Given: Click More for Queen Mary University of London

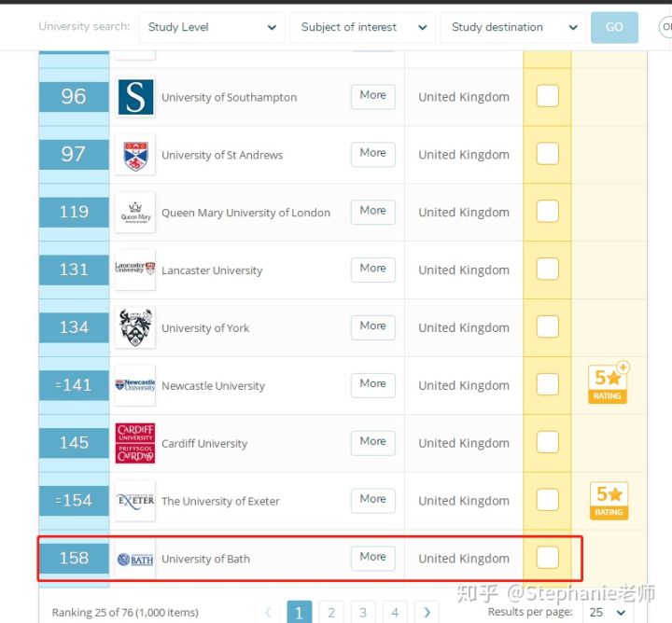Looking at the screenshot, I should pos(372,212).
